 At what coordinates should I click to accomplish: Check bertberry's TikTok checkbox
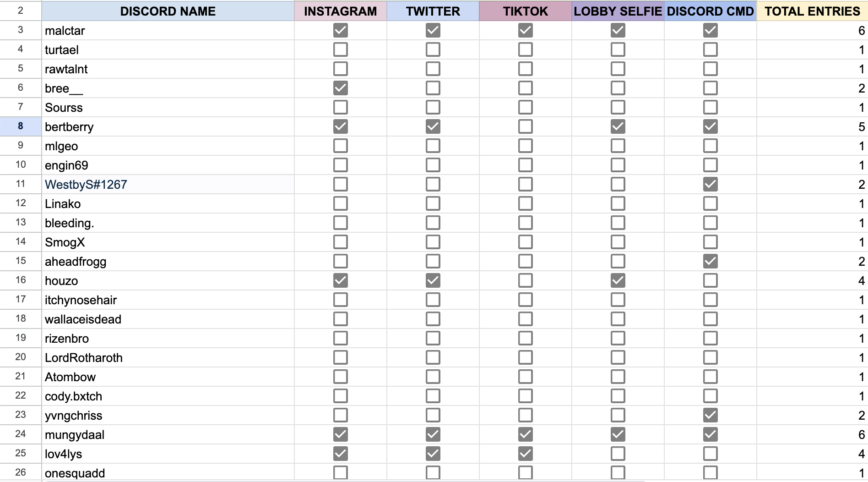(x=526, y=126)
